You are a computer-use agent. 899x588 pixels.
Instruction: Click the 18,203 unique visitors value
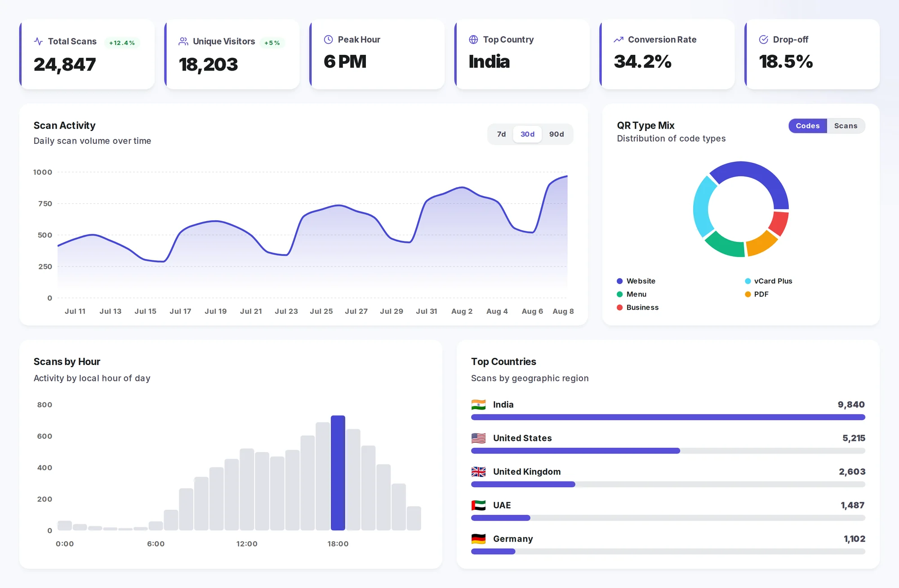(208, 65)
